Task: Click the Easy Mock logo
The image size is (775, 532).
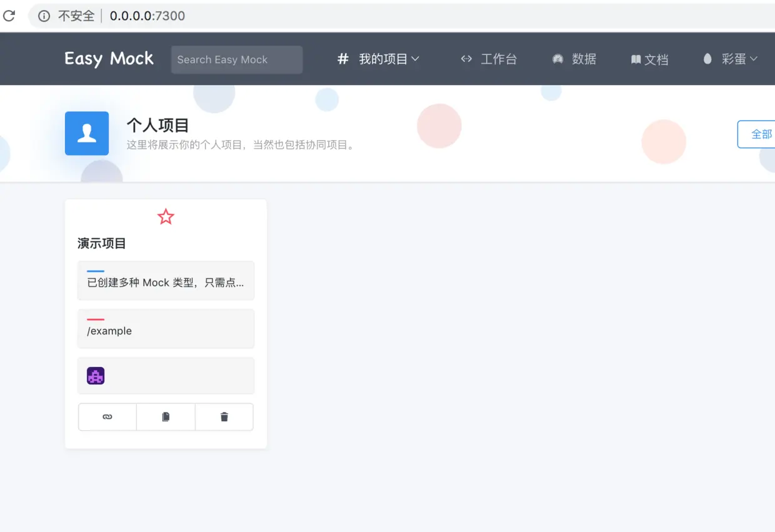Action: pyautogui.click(x=108, y=58)
